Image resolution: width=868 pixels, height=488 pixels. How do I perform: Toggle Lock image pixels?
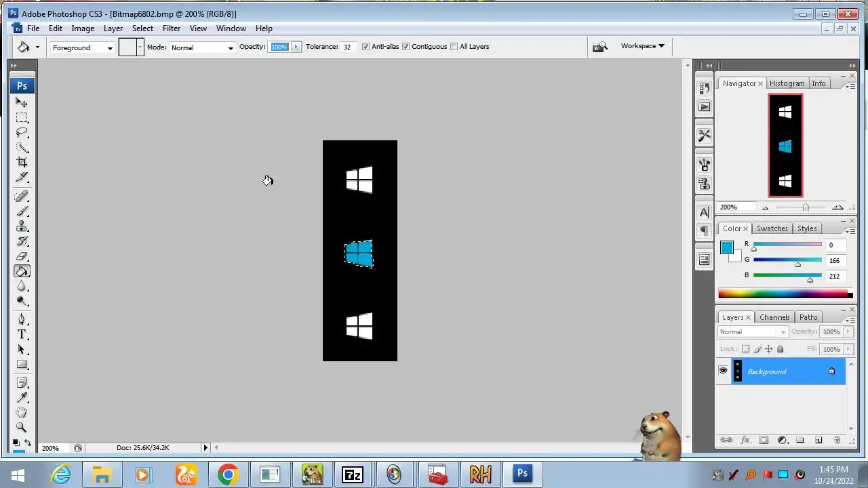[x=757, y=349]
